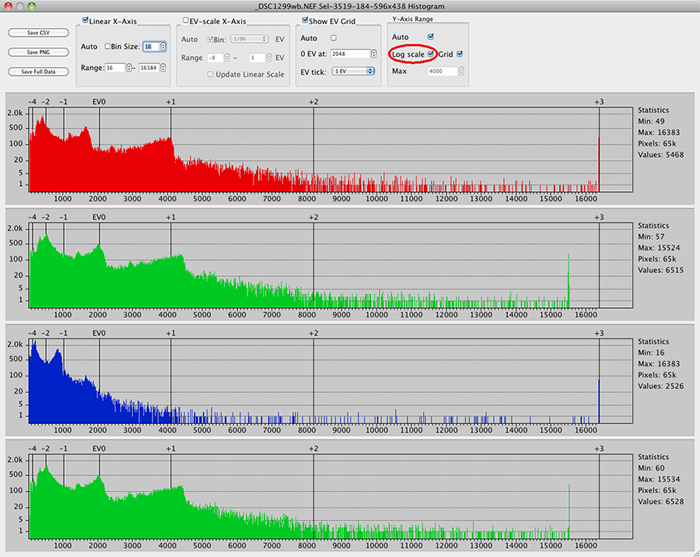Toggle the Grid checkbox in Y-Axis Range
This screenshot has width=700, height=557.
460,54
